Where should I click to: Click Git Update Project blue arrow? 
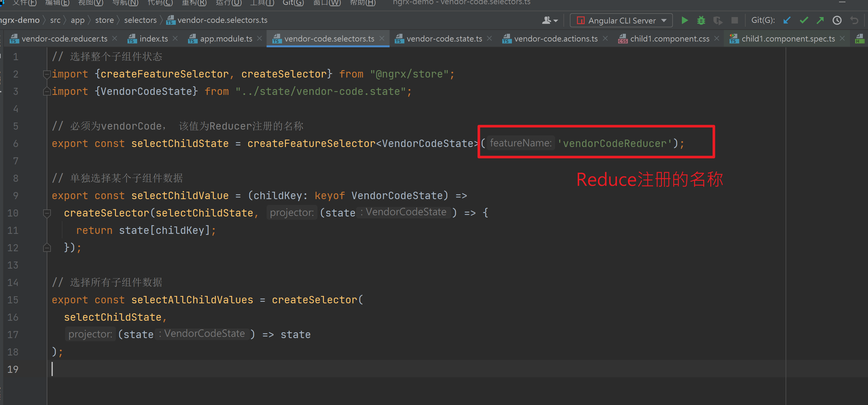(x=787, y=21)
